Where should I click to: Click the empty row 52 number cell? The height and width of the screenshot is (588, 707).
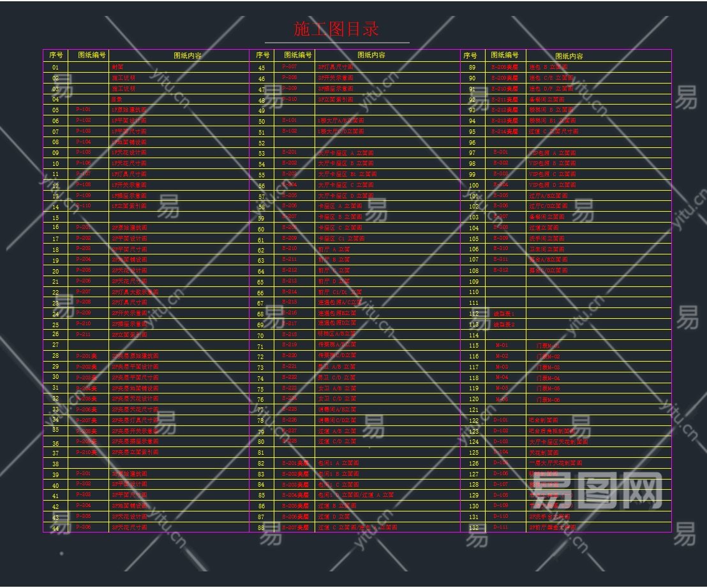[262, 142]
